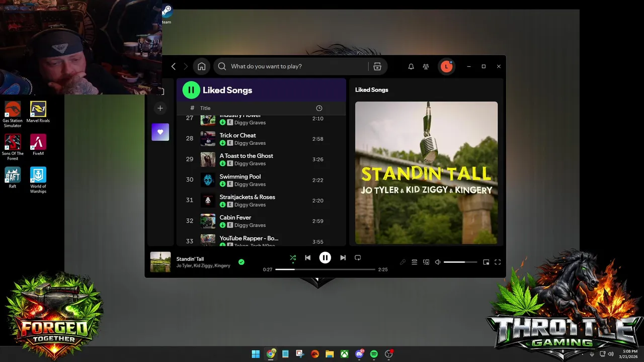Skip to next track
The height and width of the screenshot is (362, 644).
pos(343,258)
